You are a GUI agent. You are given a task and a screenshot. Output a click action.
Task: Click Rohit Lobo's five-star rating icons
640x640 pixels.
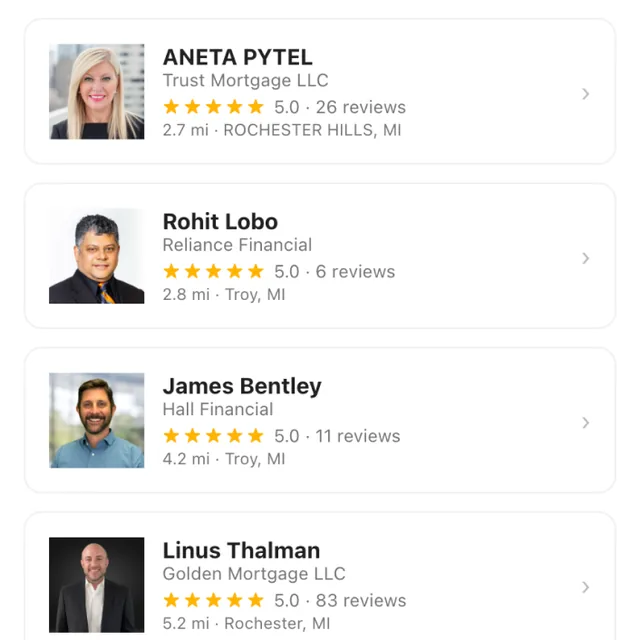213,271
